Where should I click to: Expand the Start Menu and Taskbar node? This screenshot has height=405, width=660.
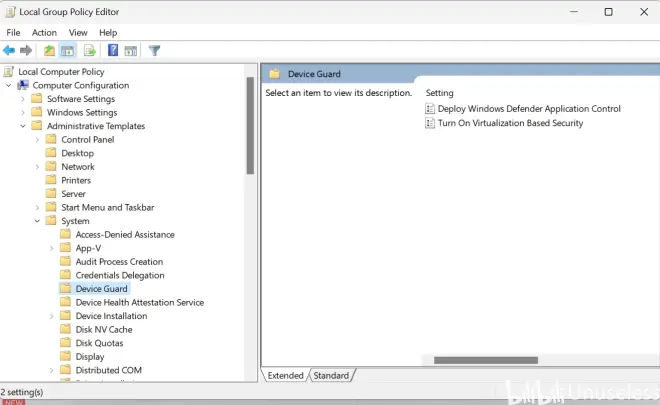click(37, 208)
